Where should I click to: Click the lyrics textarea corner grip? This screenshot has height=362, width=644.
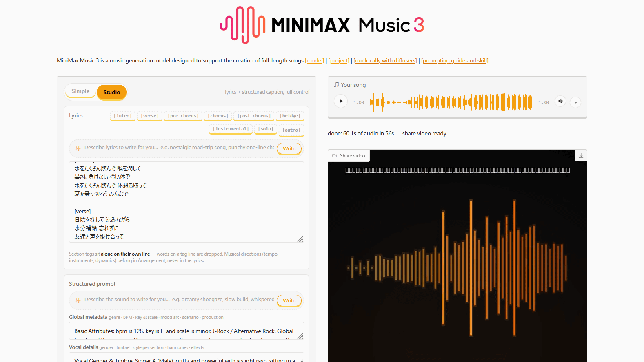300,239
